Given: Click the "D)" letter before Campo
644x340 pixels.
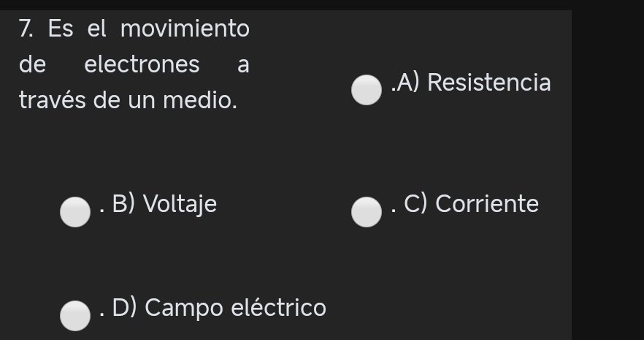Looking at the screenshot, I should coord(124,308).
